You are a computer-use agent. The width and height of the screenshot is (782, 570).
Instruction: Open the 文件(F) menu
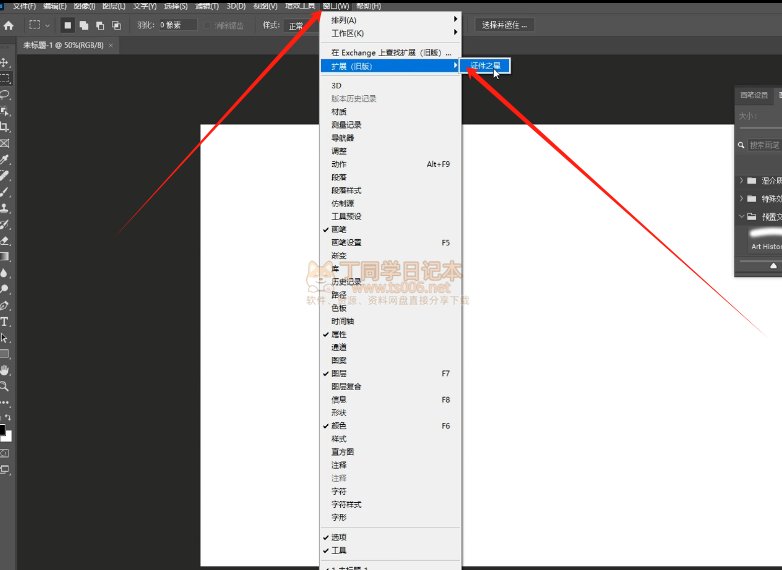tap(24, 6)
